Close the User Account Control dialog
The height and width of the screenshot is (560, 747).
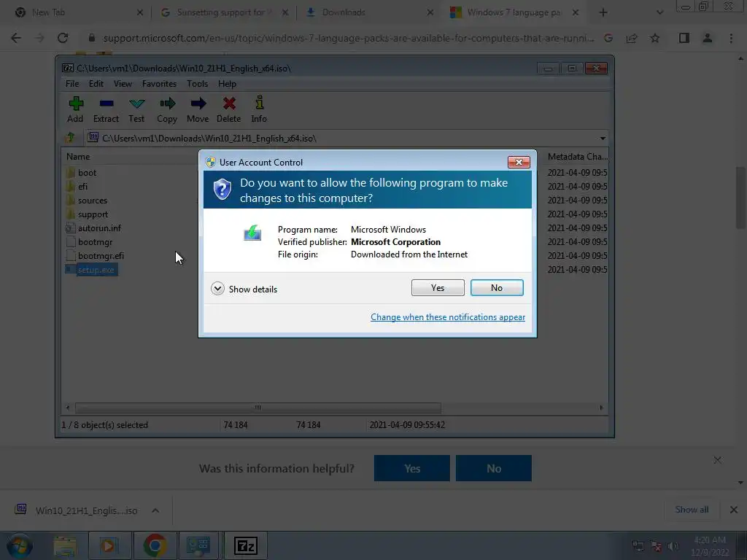point(519,163)
